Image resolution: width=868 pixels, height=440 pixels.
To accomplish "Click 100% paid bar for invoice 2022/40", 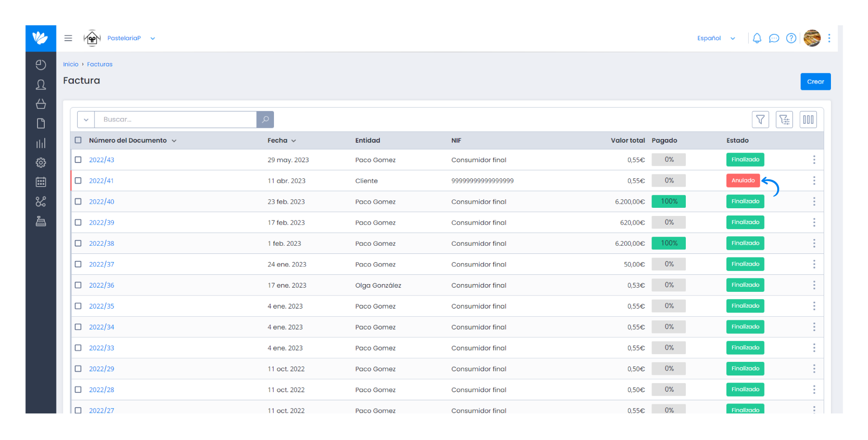I will click(x=669, y=201).
